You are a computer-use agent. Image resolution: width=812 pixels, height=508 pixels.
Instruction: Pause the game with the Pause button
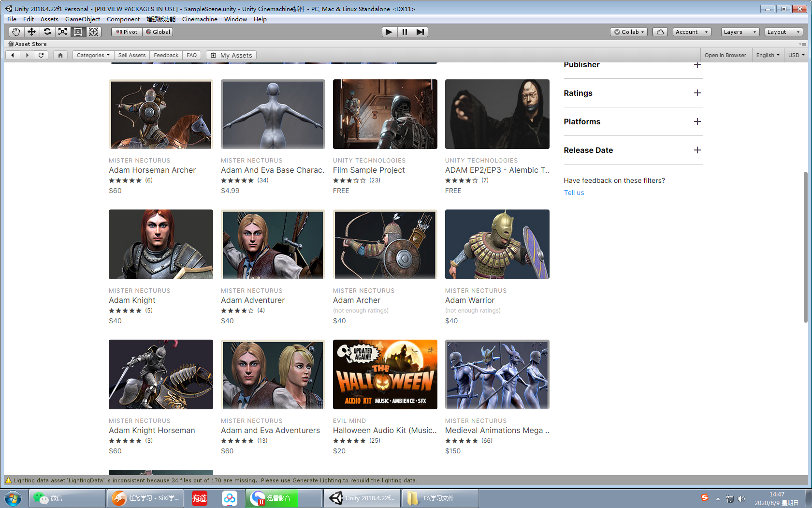click(x=405, y=32)
